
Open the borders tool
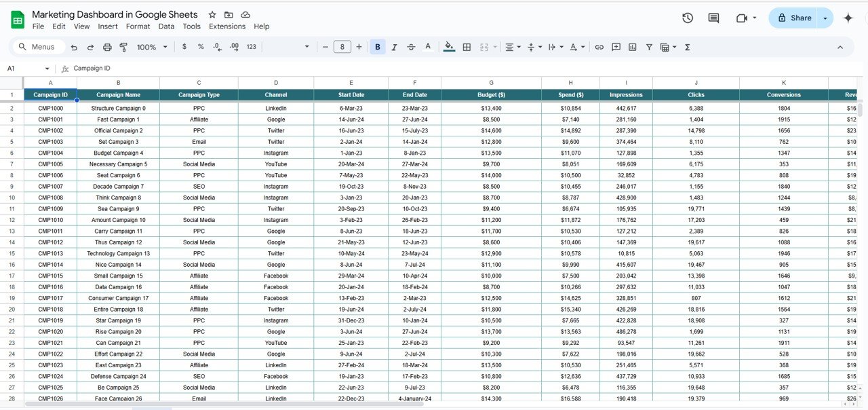click(x=467, y=47)
